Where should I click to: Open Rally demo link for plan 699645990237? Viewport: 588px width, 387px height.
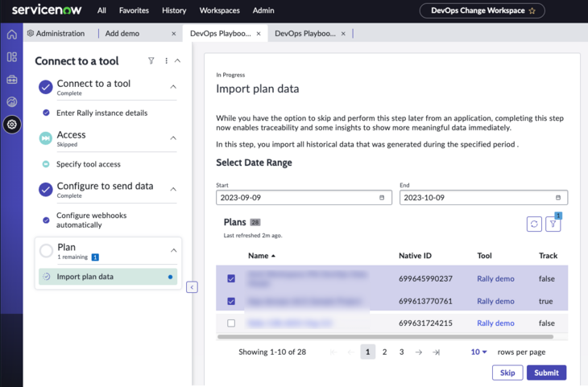(x=495, y=278)
